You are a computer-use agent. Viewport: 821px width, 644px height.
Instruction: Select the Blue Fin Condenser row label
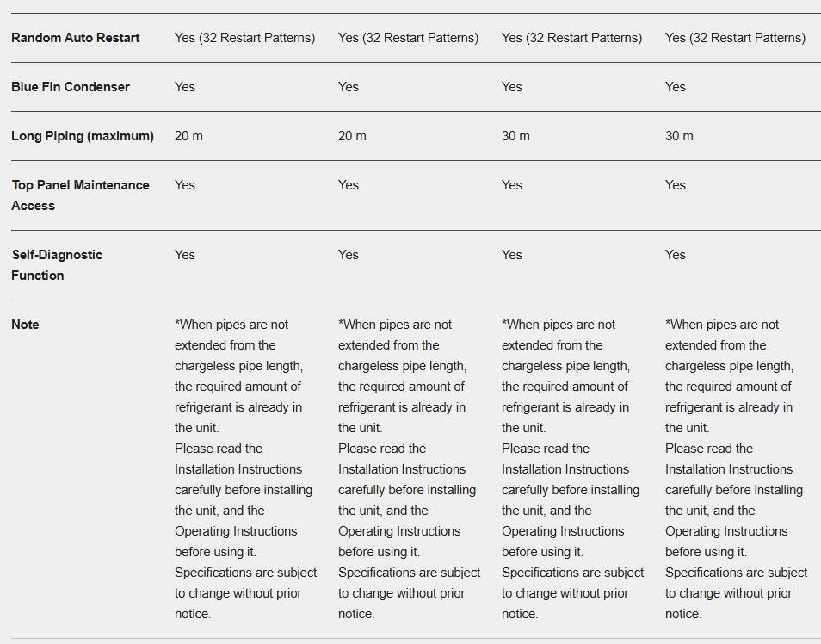tap(71, 87)
